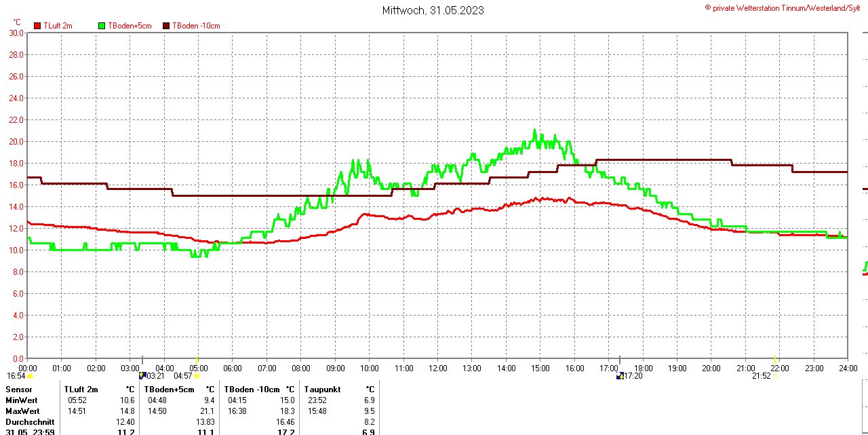Click the 12:00 label on time axis

point(437,368)
